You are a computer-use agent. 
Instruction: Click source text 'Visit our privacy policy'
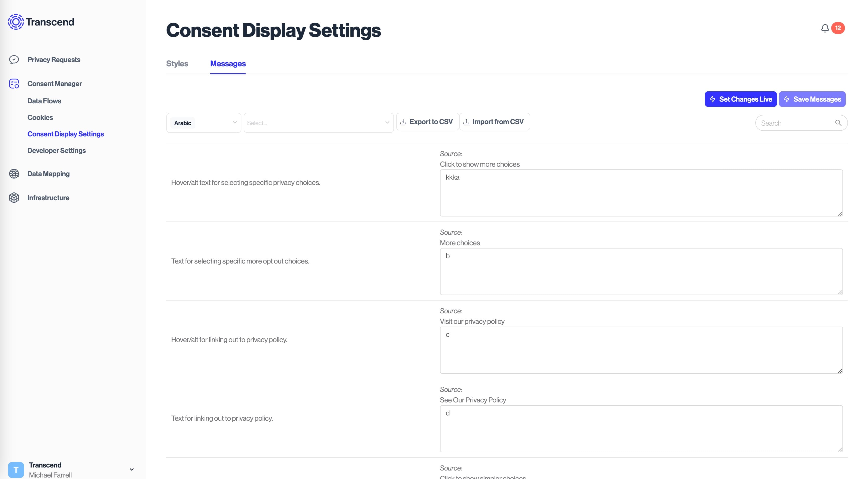tap(472, 322)
